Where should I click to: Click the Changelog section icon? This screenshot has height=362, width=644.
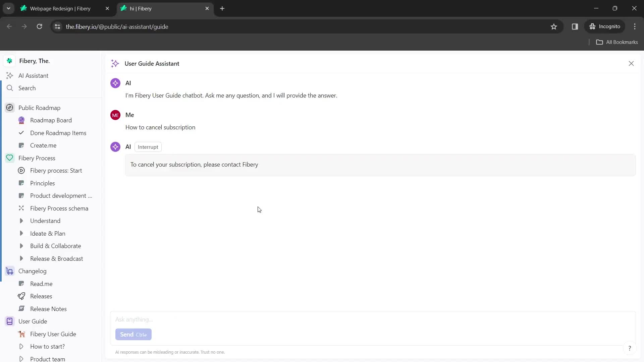(x=10, y=271)
